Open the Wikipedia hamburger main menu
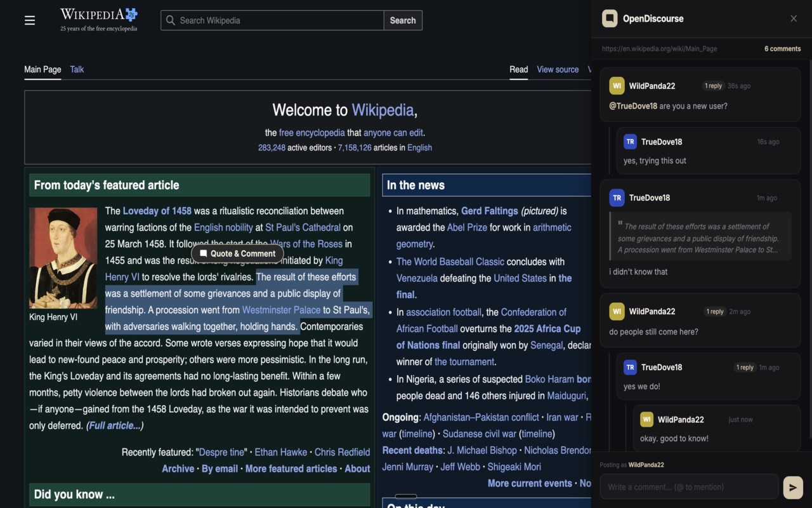This screenshot has height=508, width=812. [x=30, y=20]
